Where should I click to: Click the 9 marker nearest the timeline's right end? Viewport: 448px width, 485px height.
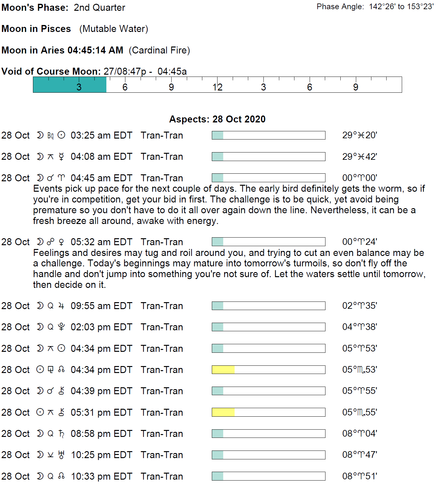(356, 87)
